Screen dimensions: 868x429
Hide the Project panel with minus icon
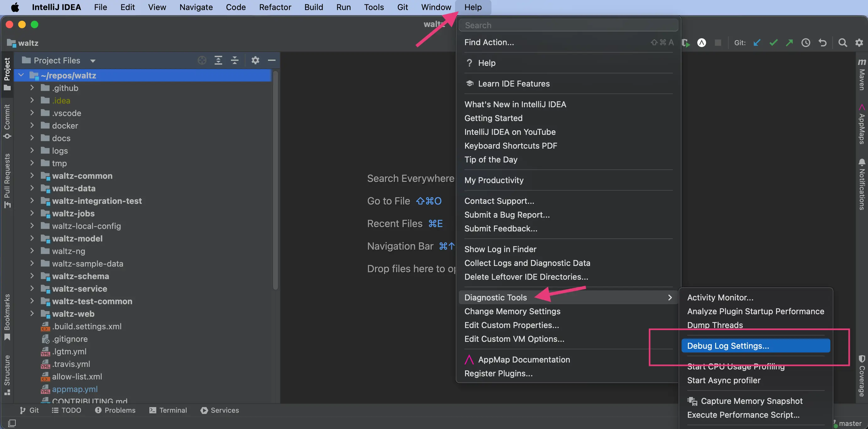coord(271,60)
